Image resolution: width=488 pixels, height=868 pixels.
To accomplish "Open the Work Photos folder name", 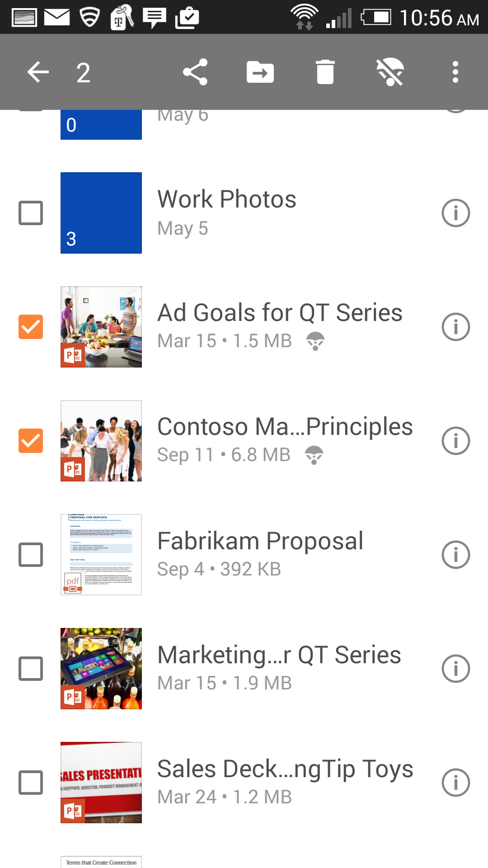I will click(x=227, y=199).
